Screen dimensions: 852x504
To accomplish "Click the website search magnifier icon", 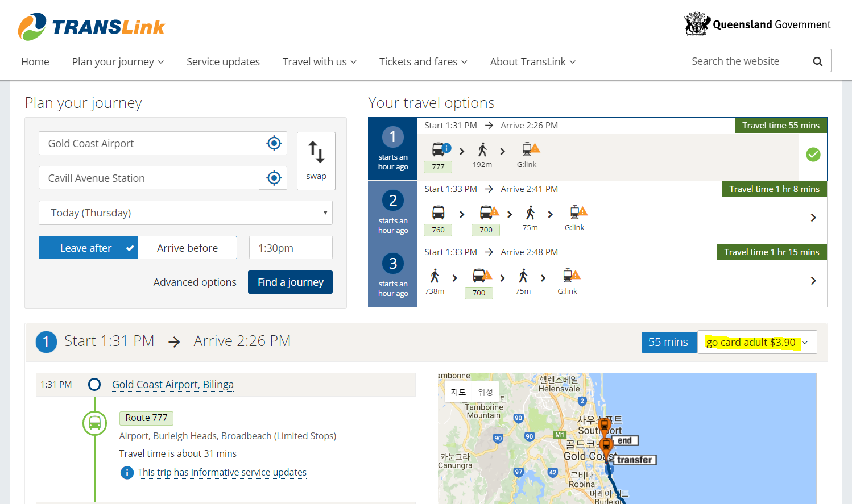I will point(817,61).
